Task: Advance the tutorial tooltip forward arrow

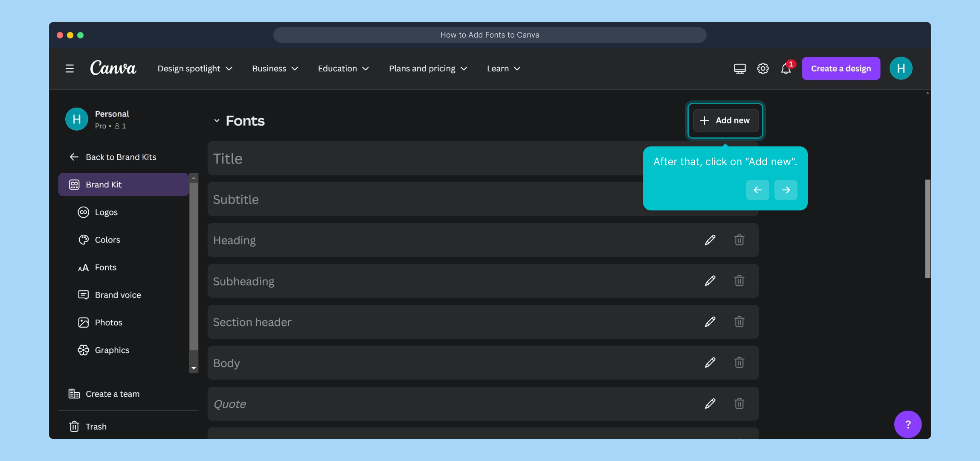Action: [785, 190]
